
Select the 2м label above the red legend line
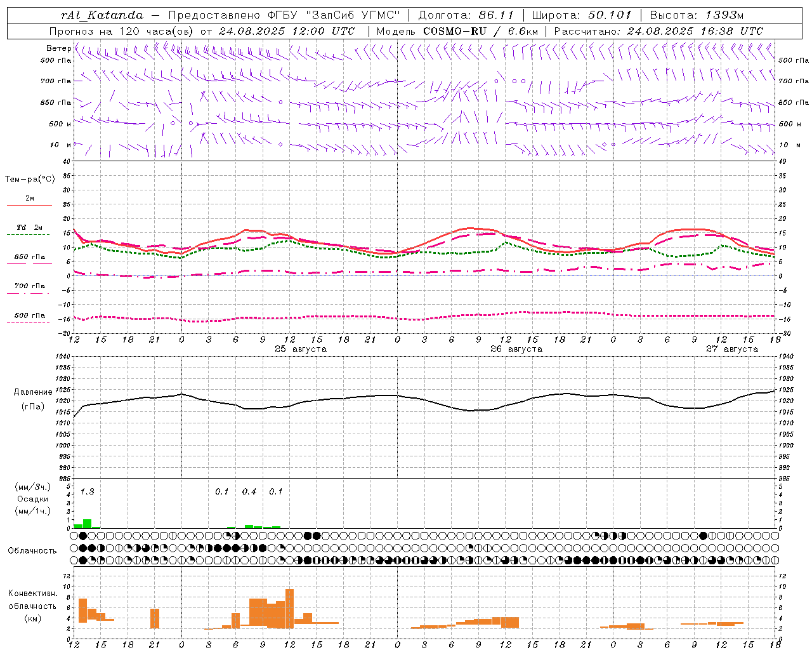pos(30,199)
